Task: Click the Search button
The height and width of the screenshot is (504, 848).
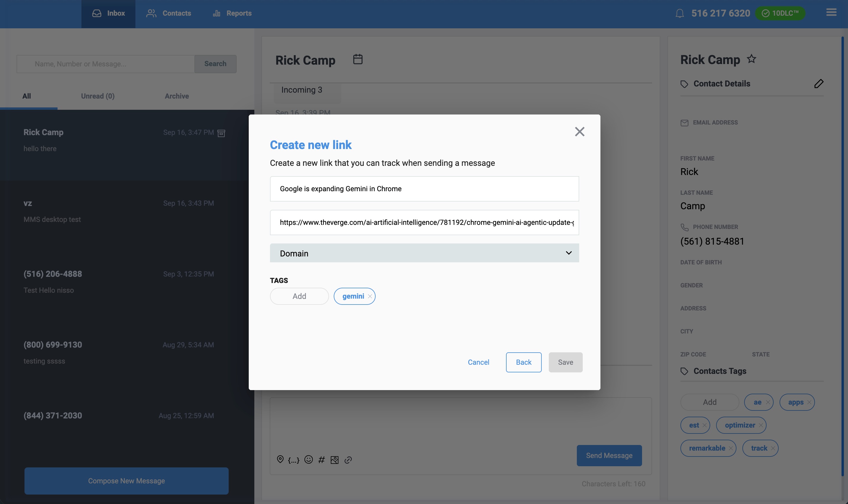Action: 215,64
